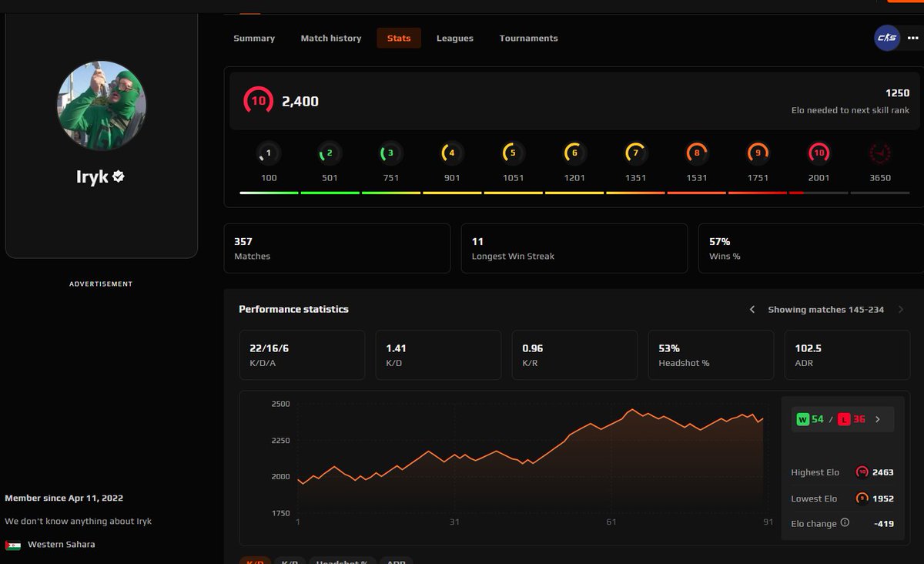Screen dimensions: 924x564
Task: Click the info icon beside Elo change
Action: tap(845, 522)
